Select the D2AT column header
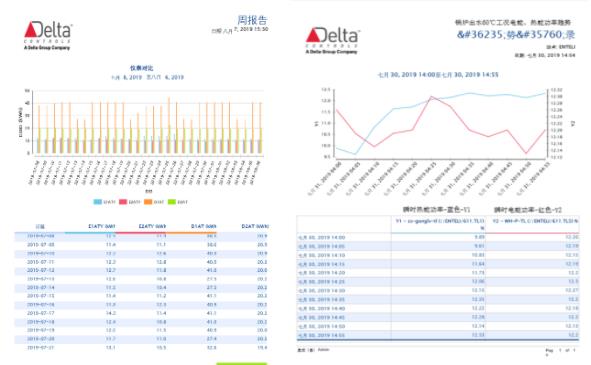 pos(255,226)
